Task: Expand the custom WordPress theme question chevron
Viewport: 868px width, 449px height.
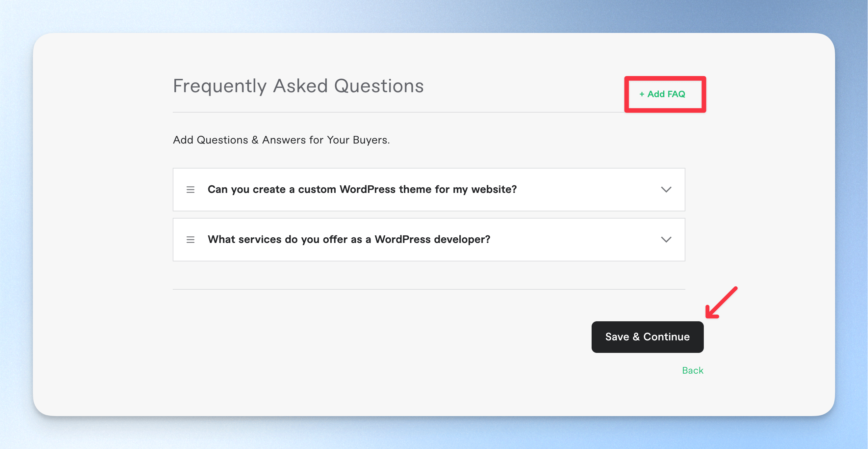Action: pos(666,190)
